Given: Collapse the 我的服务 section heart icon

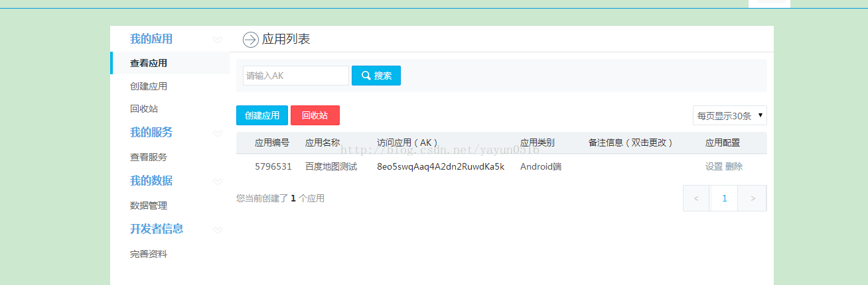Looking at the screenshot, I should tap(218, 133).
